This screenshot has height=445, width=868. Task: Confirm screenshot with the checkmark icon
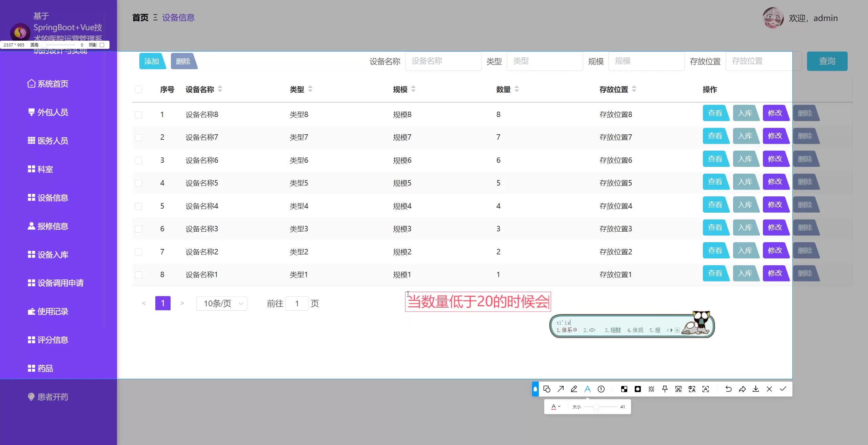coord(783,389)
